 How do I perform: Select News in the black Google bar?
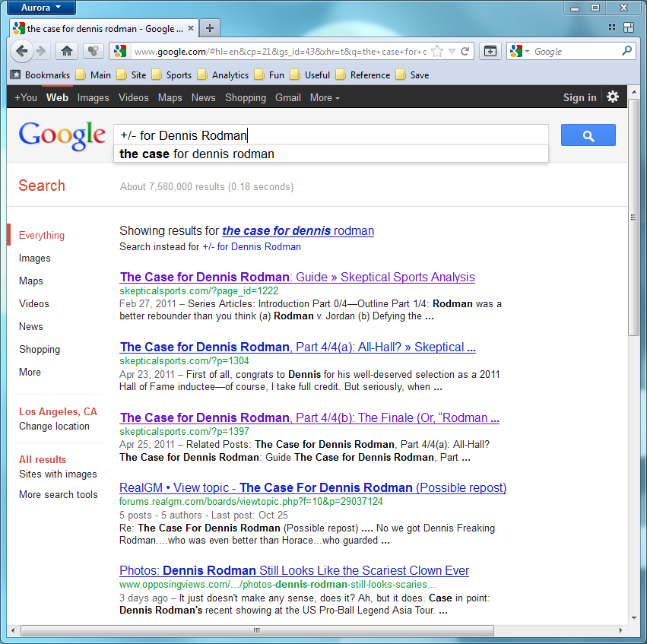coord(204,98)
